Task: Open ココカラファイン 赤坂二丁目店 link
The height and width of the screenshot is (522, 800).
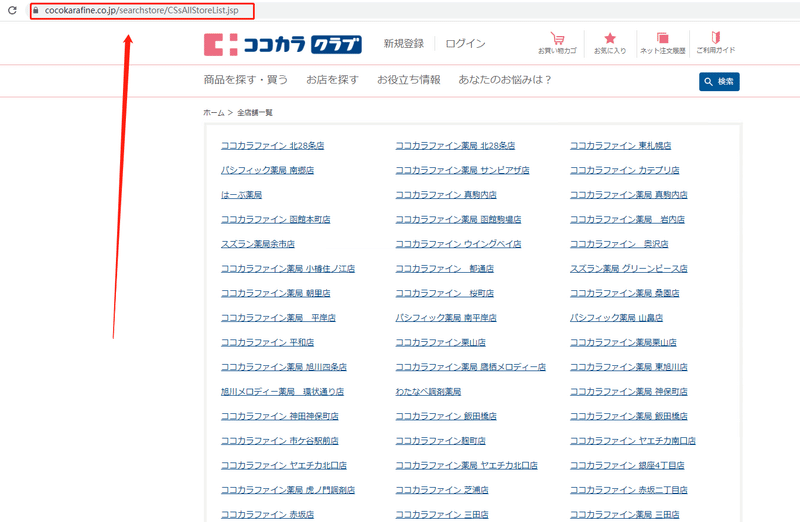Action: (x=629, y=490)
